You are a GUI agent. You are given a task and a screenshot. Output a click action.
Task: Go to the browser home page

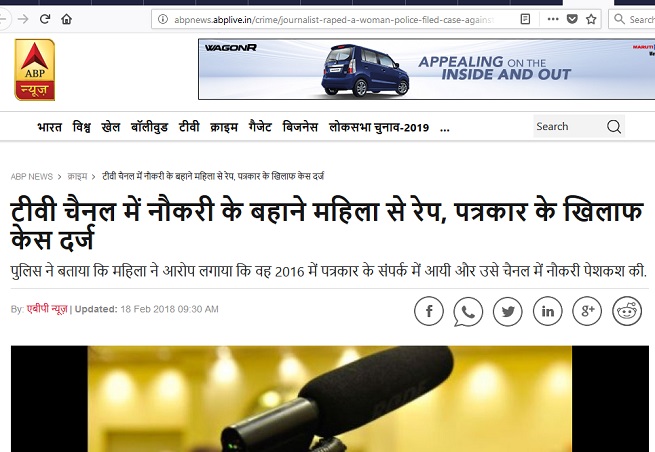66,19
